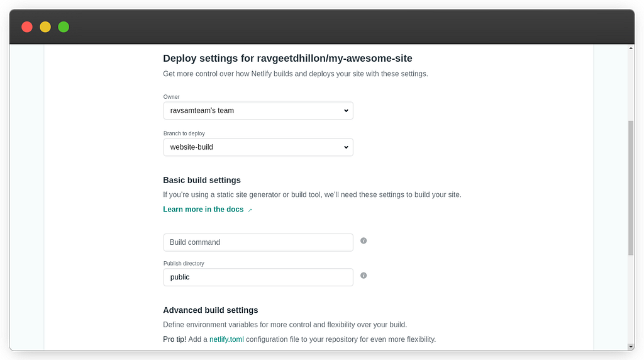This screenshot has width=644, height=360.
Task: Click the external-link arrow after docs link
Action: (250, 210)
